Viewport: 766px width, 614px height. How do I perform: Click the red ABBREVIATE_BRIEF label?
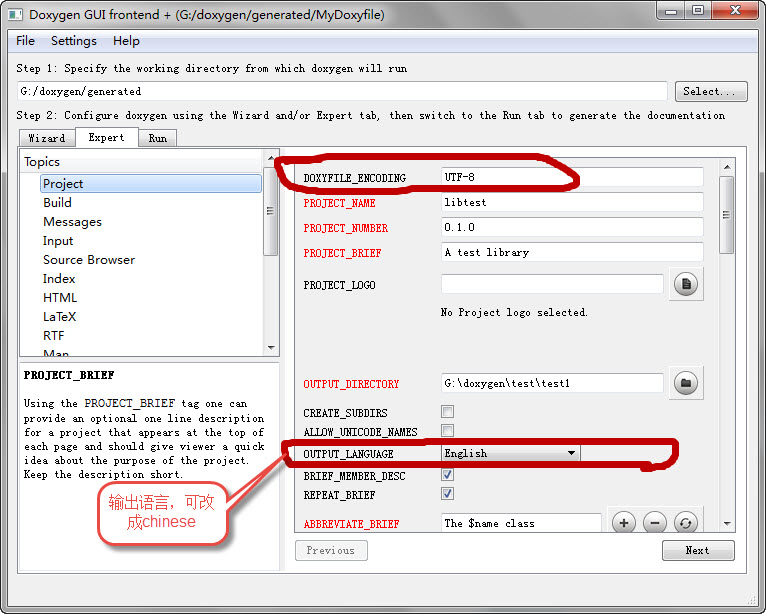(351, 524)
